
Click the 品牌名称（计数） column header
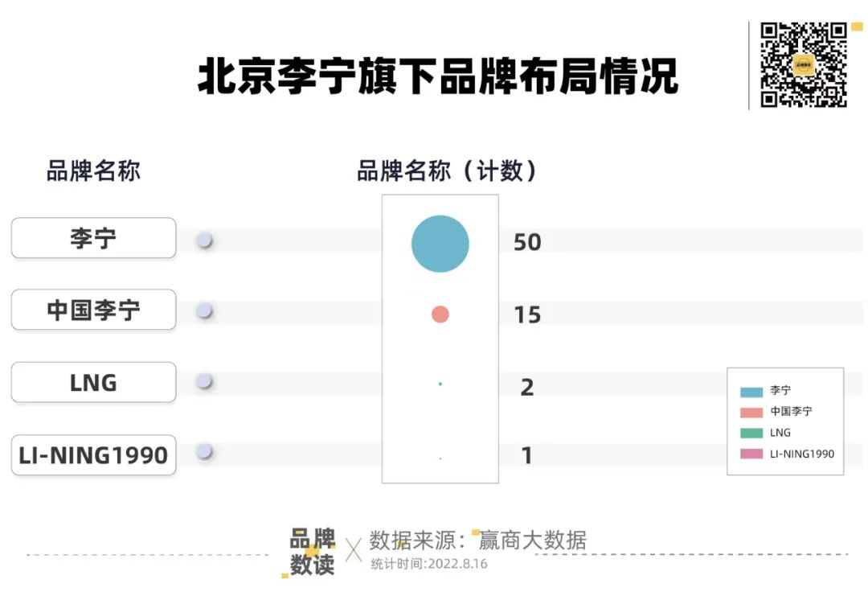point(447,171)
